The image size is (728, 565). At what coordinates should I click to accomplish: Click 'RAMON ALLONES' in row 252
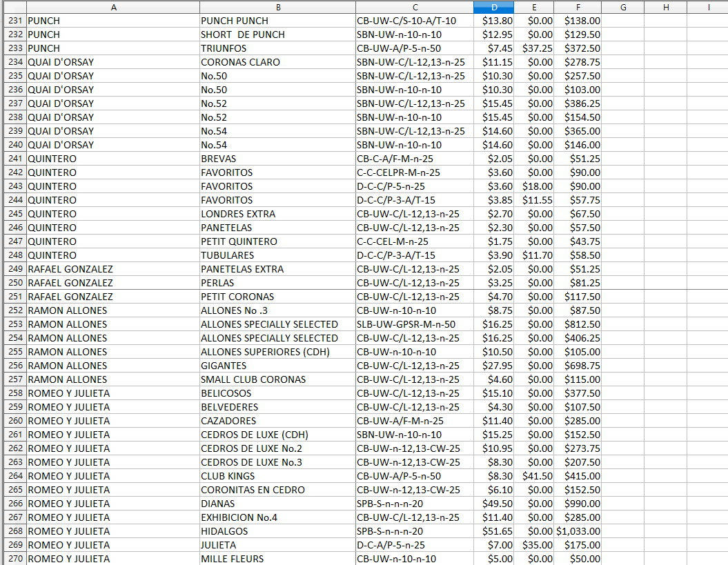(113, 310)
